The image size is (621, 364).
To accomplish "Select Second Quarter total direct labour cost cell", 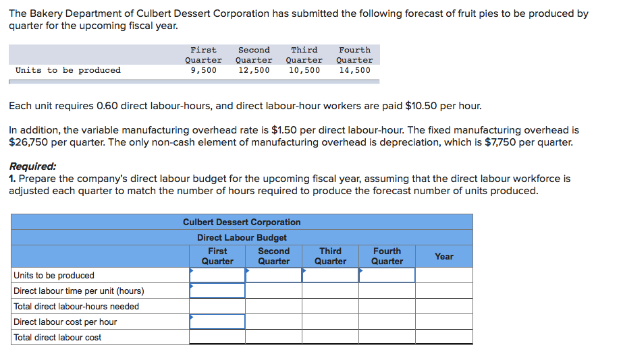I will pos(273,337).
